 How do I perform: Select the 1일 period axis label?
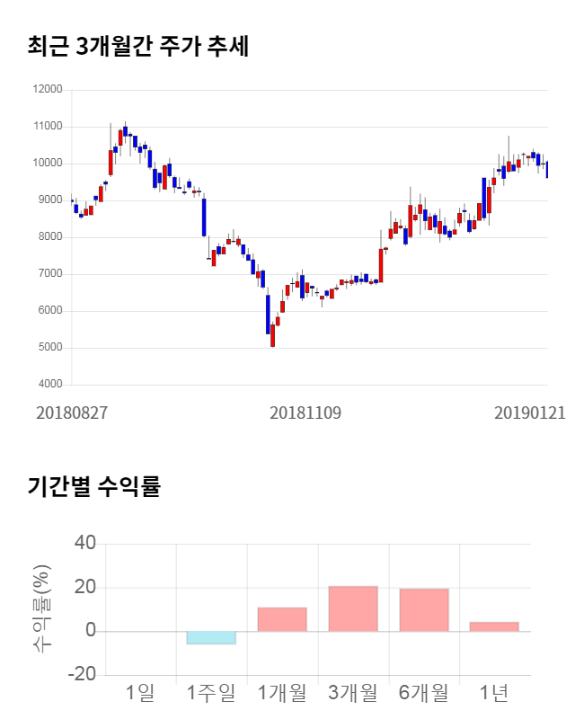140,692
